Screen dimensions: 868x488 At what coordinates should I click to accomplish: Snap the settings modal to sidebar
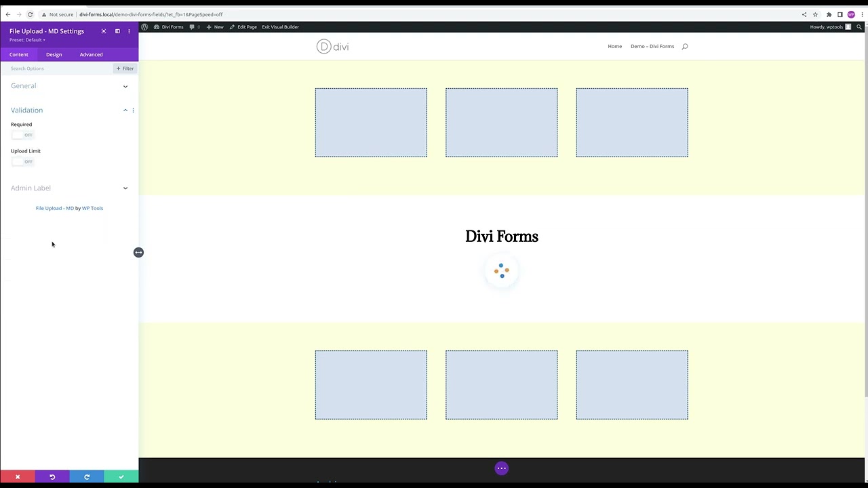[x=117, y=31]
